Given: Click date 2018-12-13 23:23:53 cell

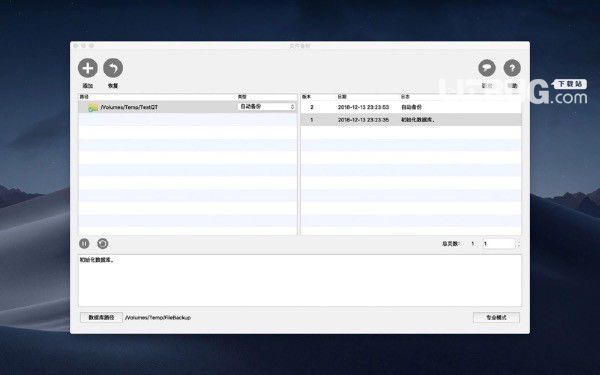Looking at the screenshot, I should click(x=363, y=107).
